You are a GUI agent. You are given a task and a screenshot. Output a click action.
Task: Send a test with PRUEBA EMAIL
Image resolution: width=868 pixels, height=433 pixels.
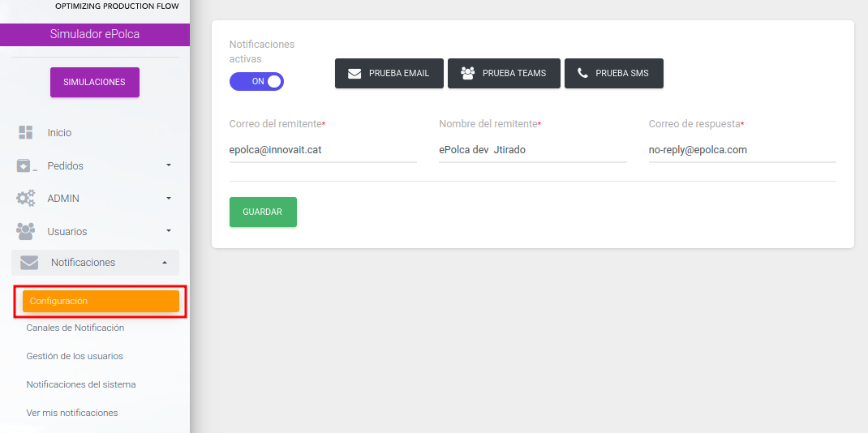click(x=389, y=74)
